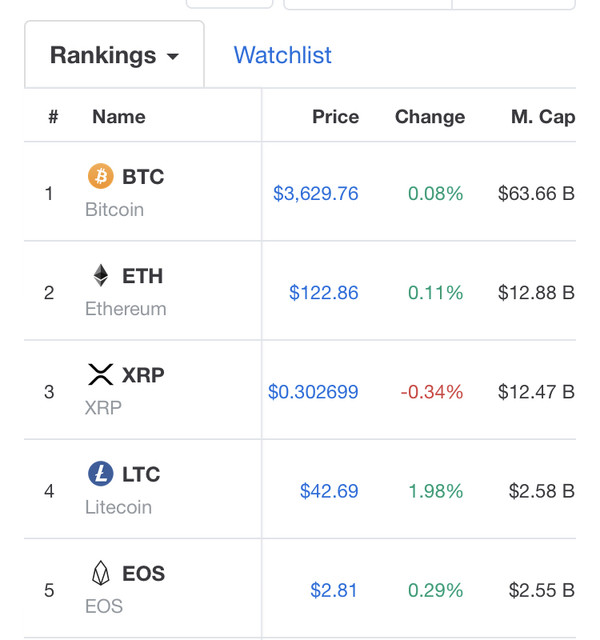Sort by the # rank column header
The height and width of the screenshot is (640, 600).
click(x=53, y=117)
